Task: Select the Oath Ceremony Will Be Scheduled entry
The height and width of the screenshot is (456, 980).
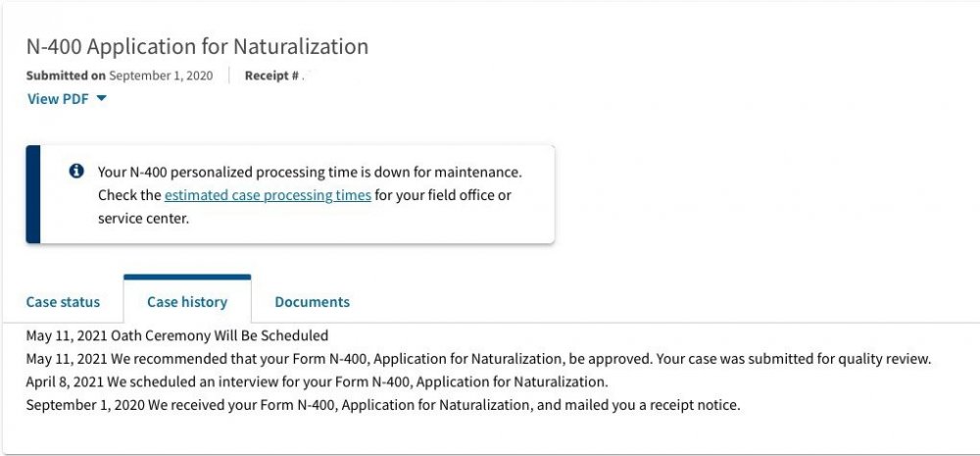Action: pyautogui.click(x=176, y=336)
